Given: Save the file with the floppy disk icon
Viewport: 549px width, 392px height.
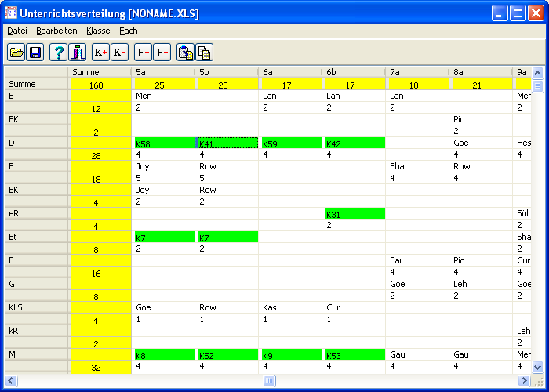Looking at the screenshot, I should [35, 53].
